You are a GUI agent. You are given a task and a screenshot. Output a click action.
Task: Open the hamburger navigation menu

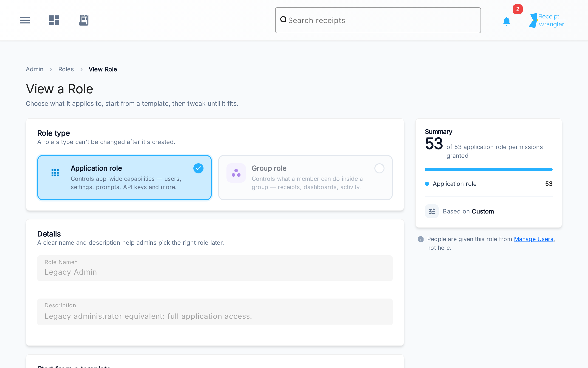click(x=25, y=20)
